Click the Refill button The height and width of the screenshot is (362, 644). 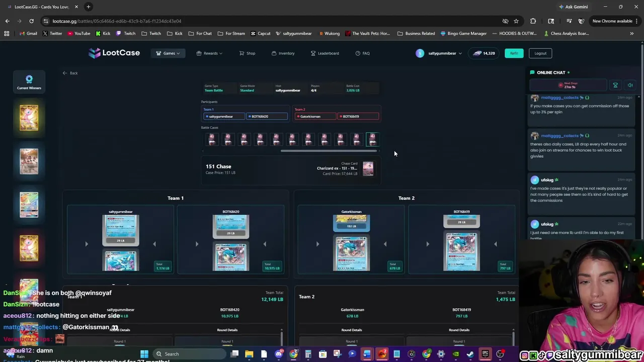pos(514,53)
